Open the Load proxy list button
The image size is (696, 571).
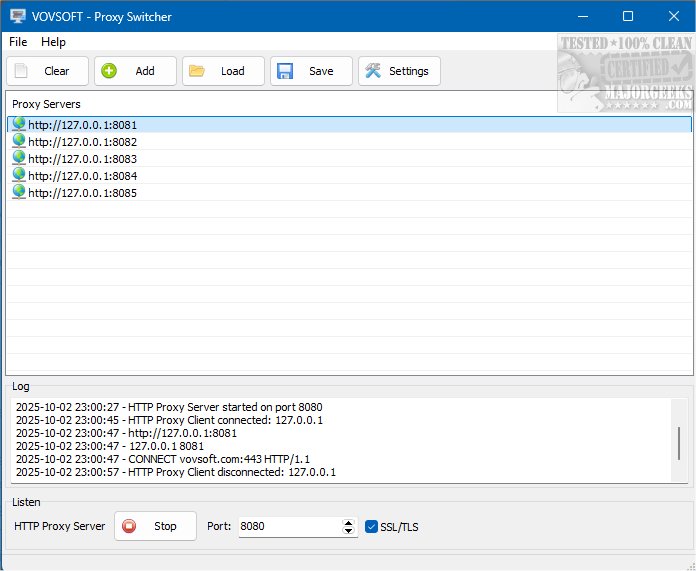tap(223, 71)
